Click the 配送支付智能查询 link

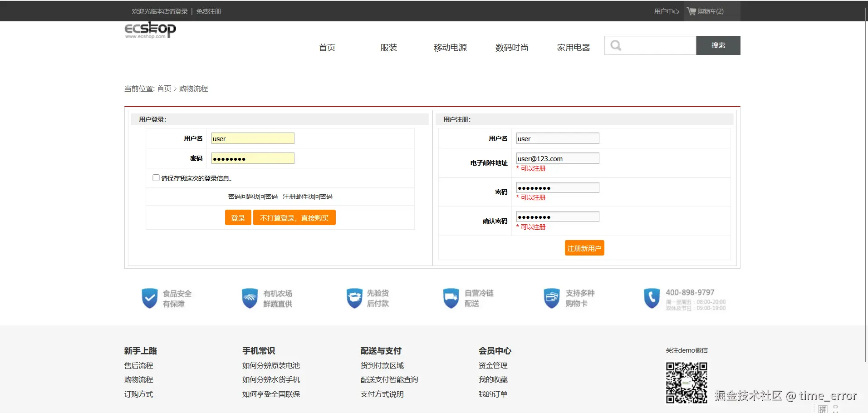pyautogui.click(x=389, y=379)
